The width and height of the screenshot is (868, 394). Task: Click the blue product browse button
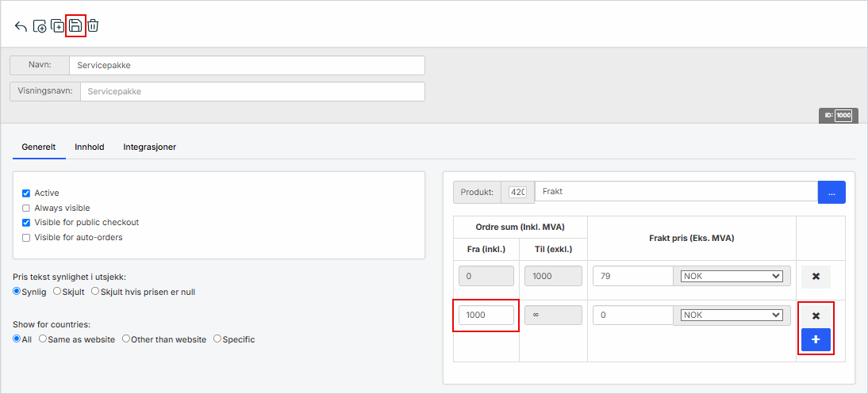(x=832, y=192)
